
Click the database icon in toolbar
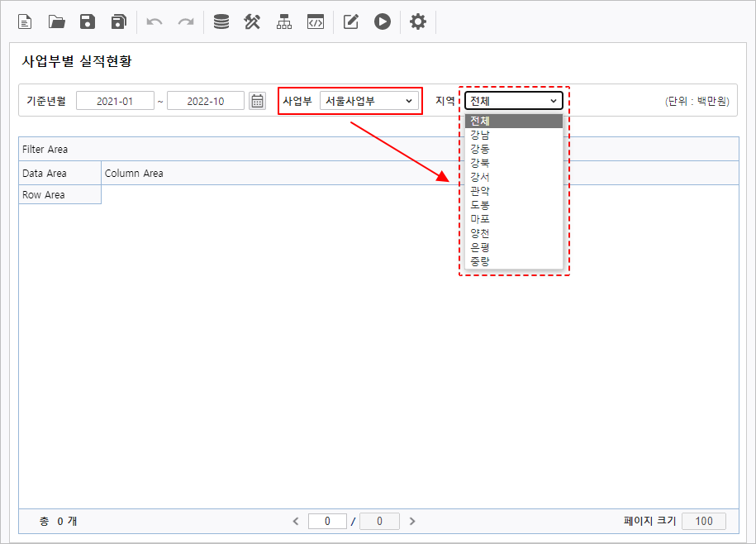coord(221,22)
